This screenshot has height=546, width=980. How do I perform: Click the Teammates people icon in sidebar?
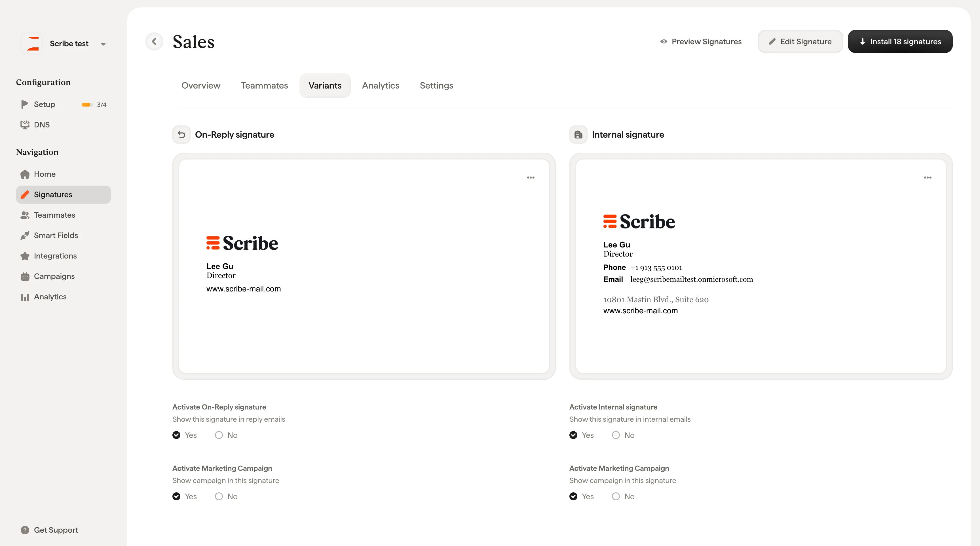25,215
